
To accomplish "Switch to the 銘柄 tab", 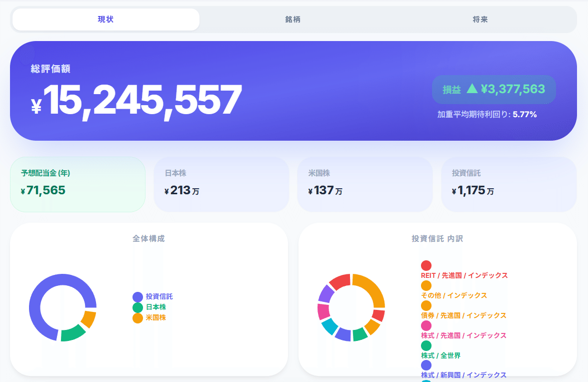I will 292,20.
